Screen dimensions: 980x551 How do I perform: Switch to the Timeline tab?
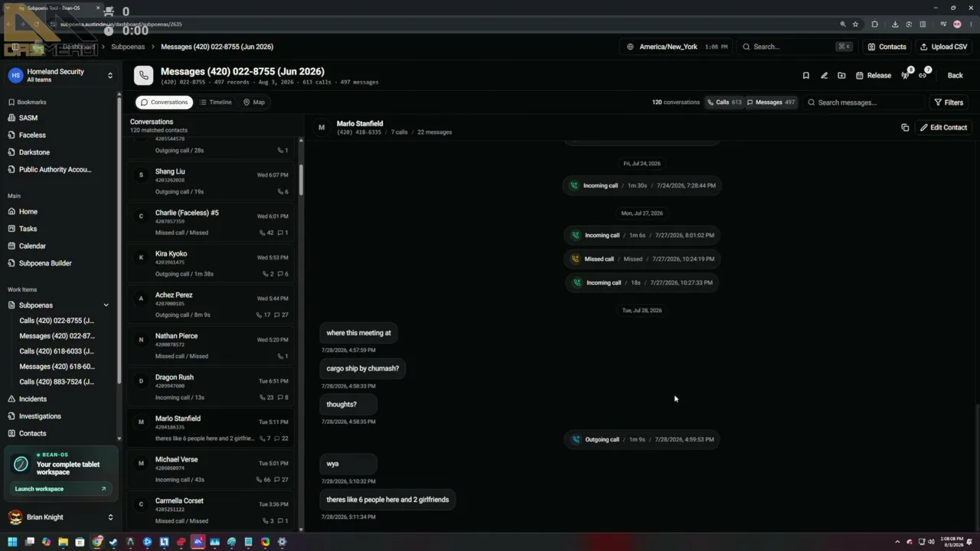click(215, 102)
